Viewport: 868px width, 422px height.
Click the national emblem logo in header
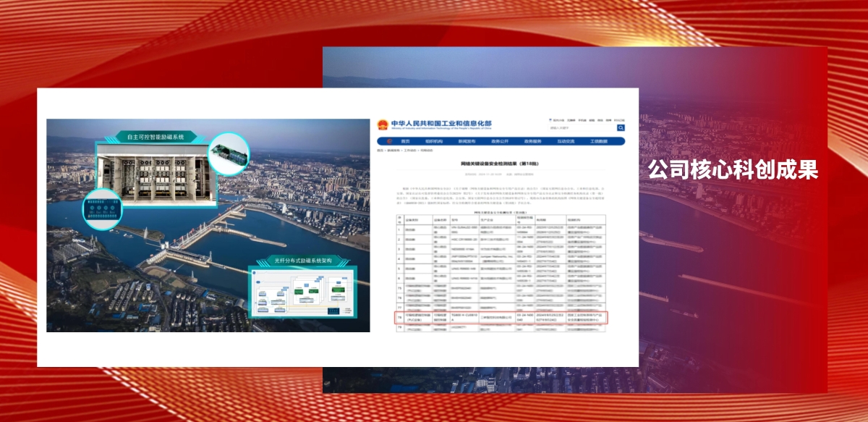point(383,125)
